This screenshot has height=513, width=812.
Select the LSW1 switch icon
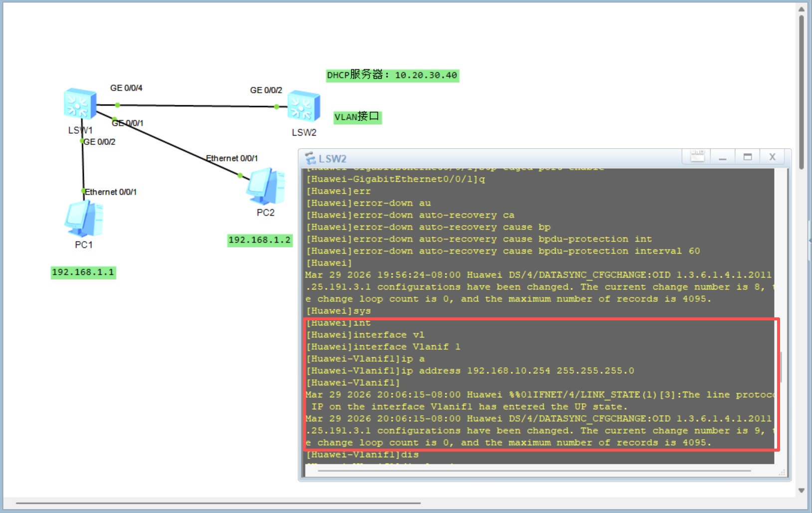point(80,104)
